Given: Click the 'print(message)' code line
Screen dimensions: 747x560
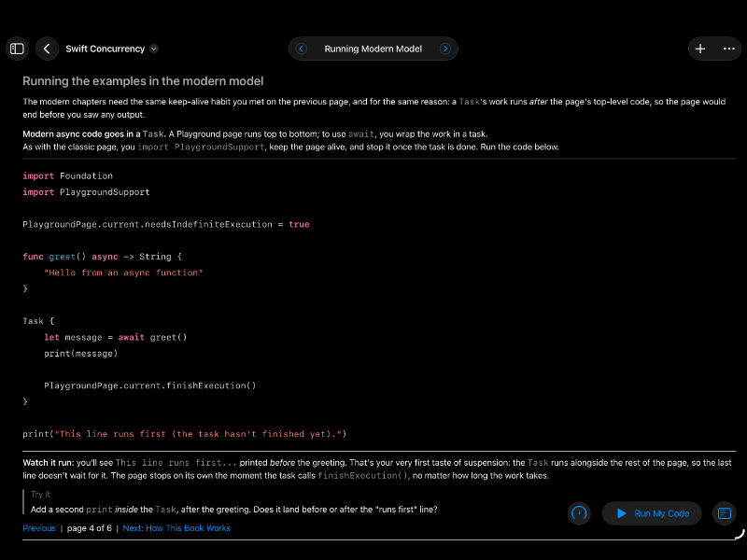Looking at the screenshot, I should [x=80, y=354].
